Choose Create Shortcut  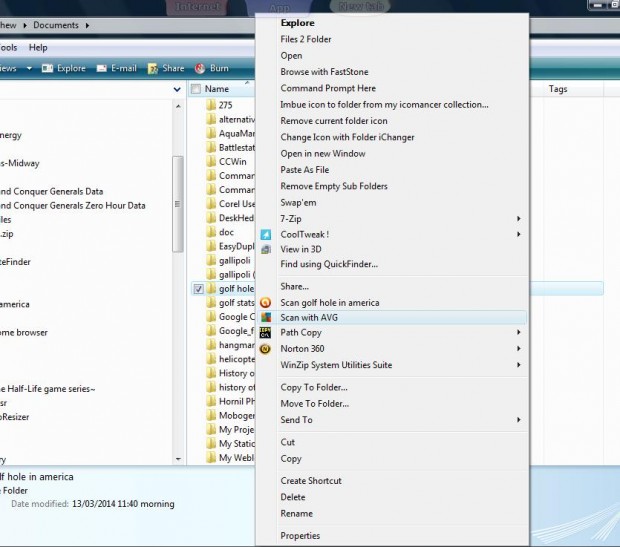pyautogui.click(x=311, y=481)
